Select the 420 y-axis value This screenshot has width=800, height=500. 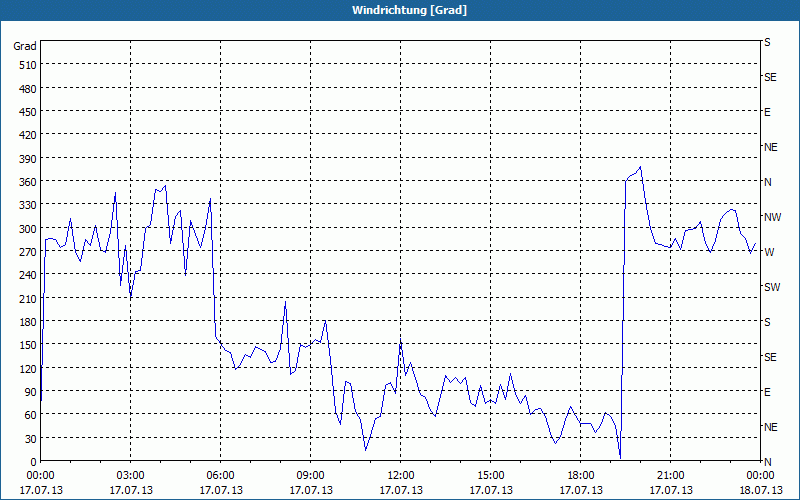click(28, 135)
